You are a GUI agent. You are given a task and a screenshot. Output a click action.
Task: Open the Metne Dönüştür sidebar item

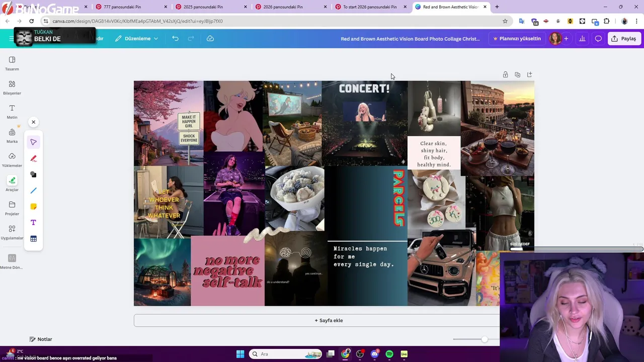click(x=12, y=261)
